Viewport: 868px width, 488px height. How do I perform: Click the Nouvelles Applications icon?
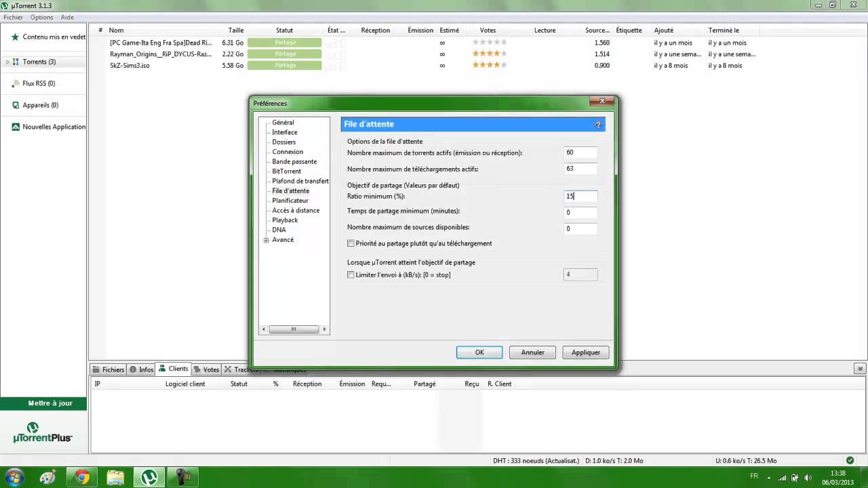[15, 127]
